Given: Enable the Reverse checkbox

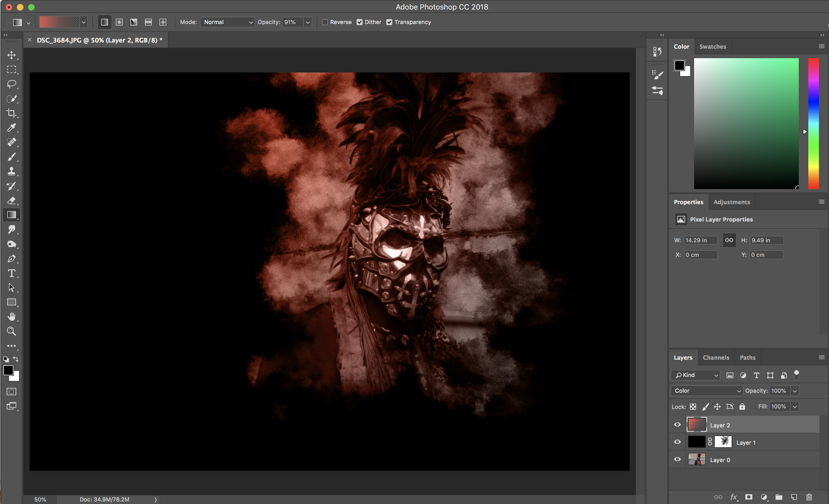Looking at the screenshot, I should (x=325, y=22).
